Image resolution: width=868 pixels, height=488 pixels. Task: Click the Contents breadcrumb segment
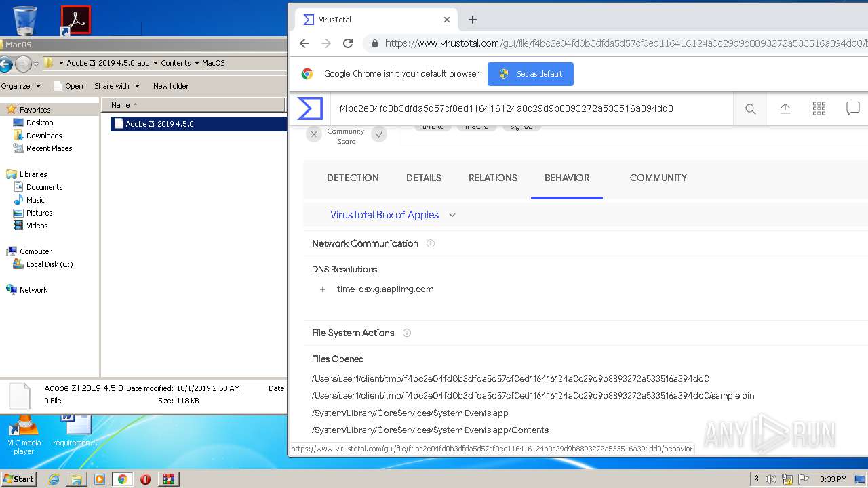click(x=176, y=63)
